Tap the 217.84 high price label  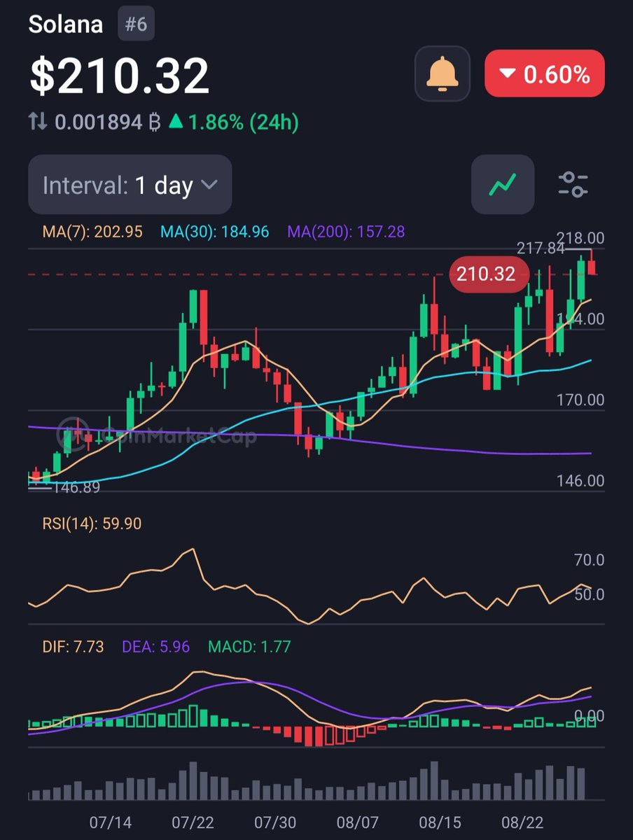coord(541,248)
